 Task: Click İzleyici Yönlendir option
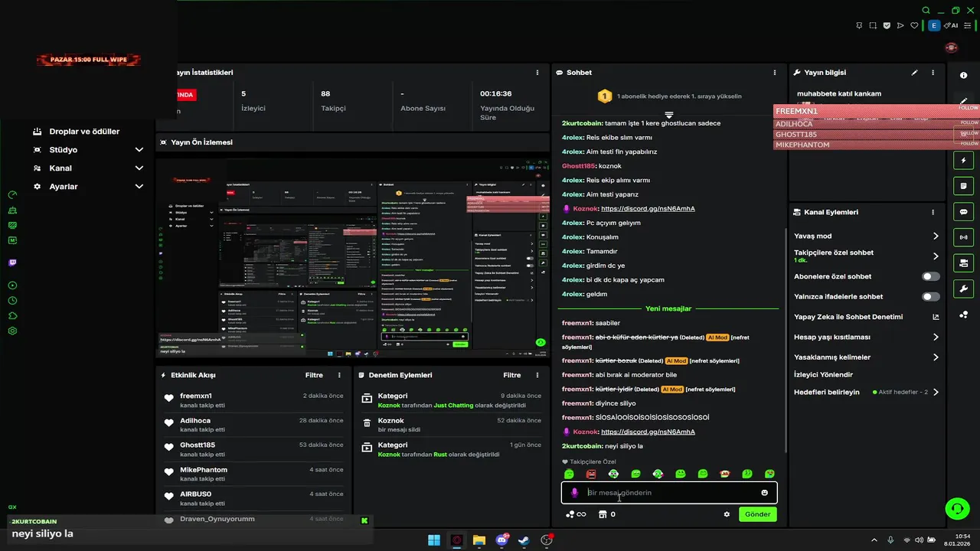823,374
